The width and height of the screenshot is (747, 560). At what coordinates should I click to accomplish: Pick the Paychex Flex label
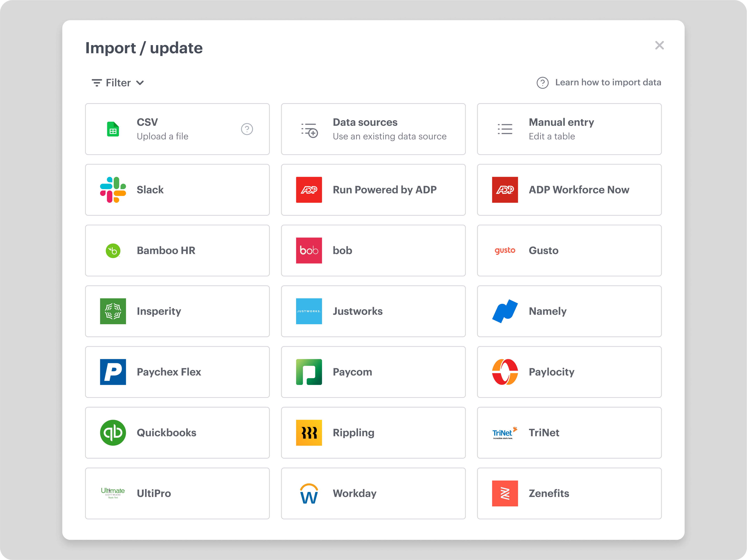pyautogui.click(x=169, y=372)
